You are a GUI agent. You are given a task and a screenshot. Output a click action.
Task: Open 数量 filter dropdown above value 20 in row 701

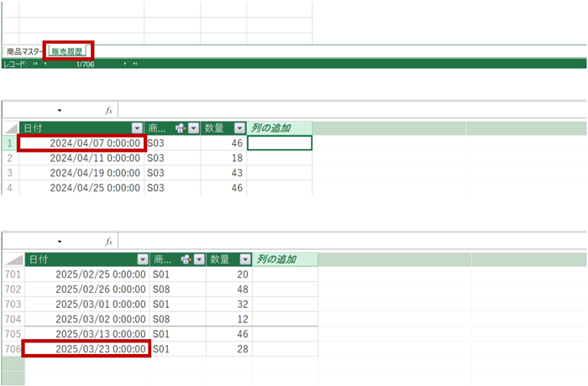244,260
